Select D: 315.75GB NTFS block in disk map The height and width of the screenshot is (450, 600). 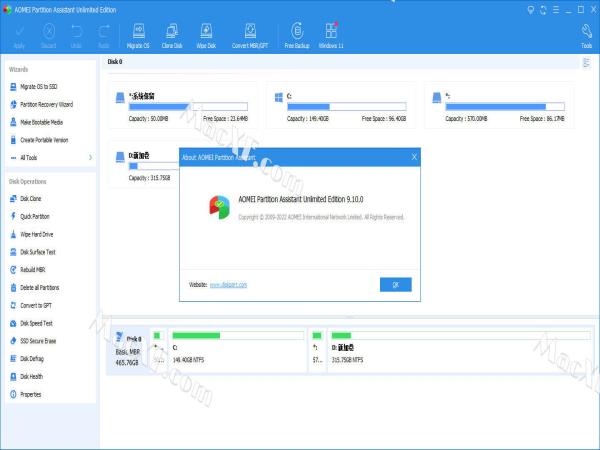(x=460, y=349)
